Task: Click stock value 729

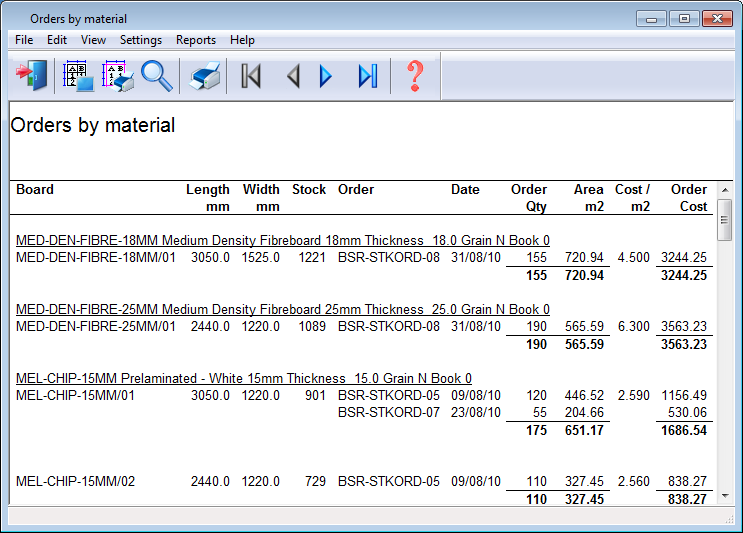Action: [x=315, y=481]
